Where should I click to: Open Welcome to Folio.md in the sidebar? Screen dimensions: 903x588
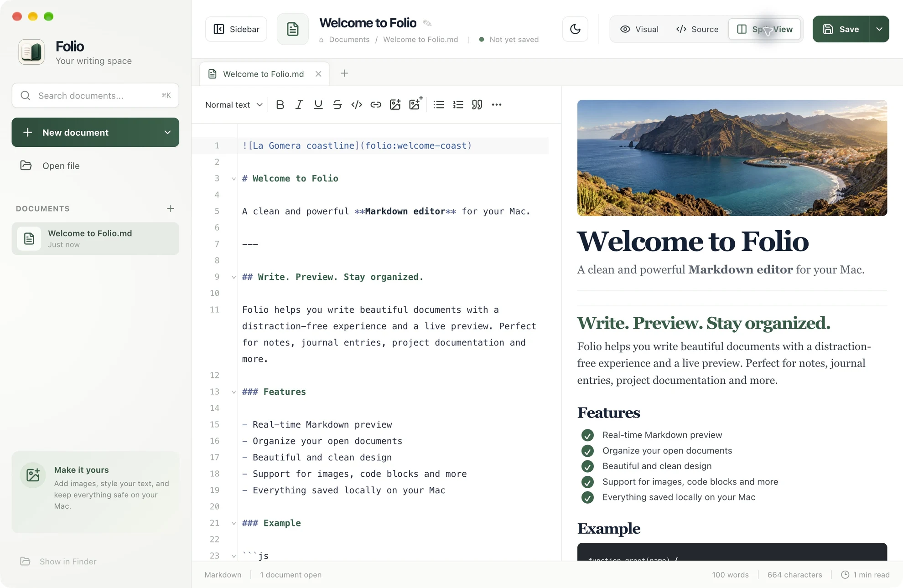click(95, 238)
